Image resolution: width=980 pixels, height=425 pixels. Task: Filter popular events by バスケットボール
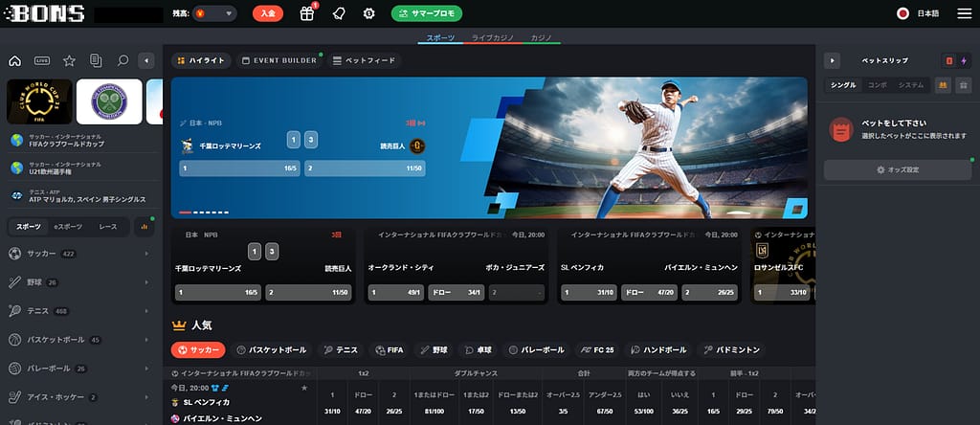click(x=271, y=350)
